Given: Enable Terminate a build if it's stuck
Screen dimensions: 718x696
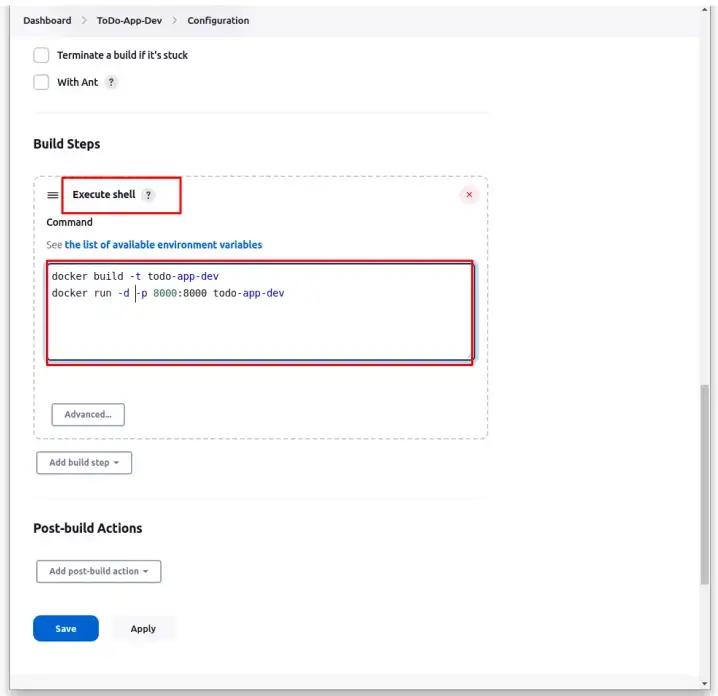Looking at the screenshot, I should 41,55.
